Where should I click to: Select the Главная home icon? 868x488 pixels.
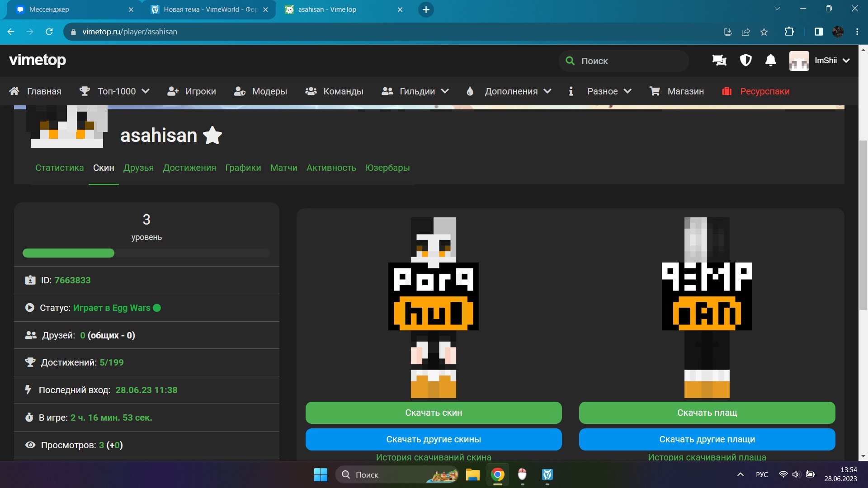pyautogui.click(x=14, y=91)
